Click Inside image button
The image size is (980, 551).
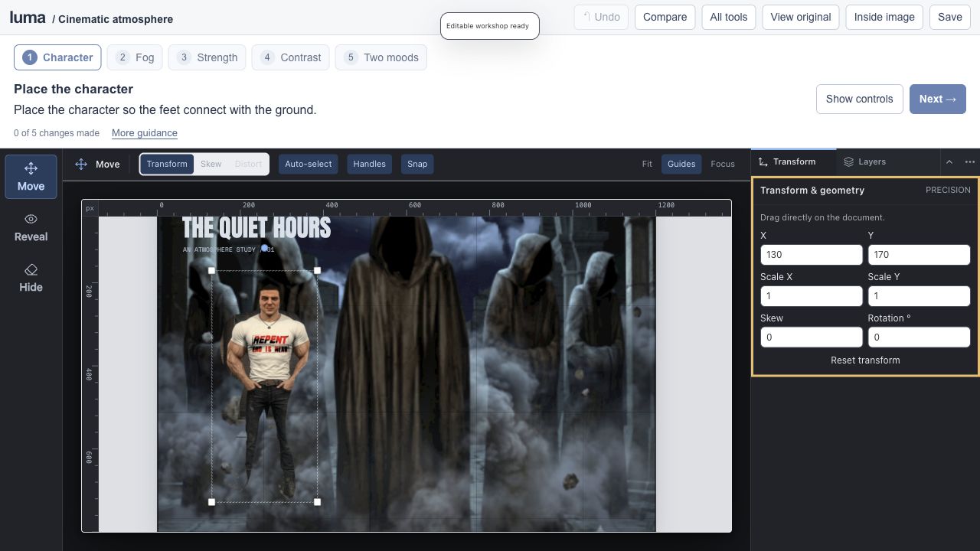coord(884,17)
